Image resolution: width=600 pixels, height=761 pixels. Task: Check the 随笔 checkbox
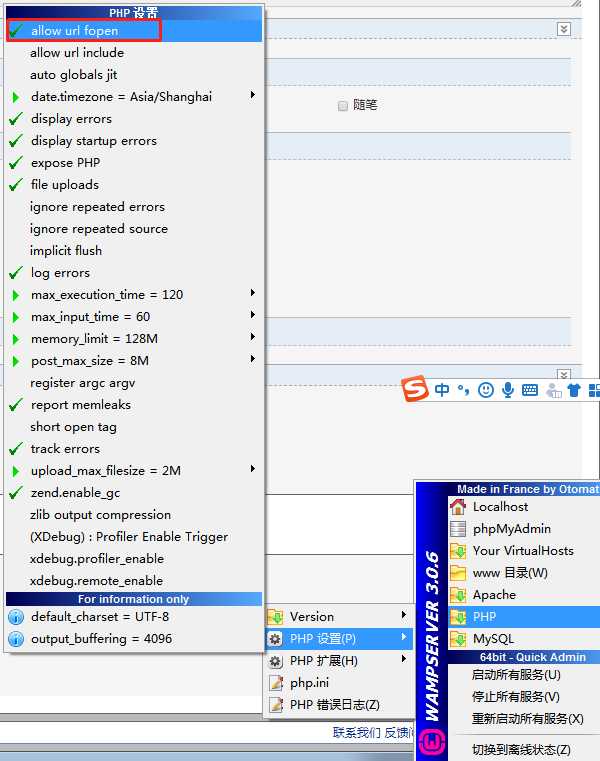click(x=343, y=106)
